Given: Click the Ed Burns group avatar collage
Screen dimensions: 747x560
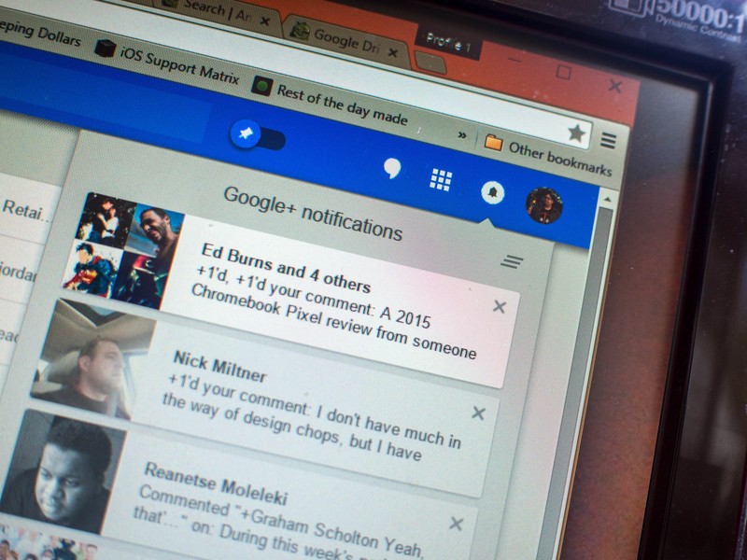Looking at the screenshot, I should (x=124, y=251).
